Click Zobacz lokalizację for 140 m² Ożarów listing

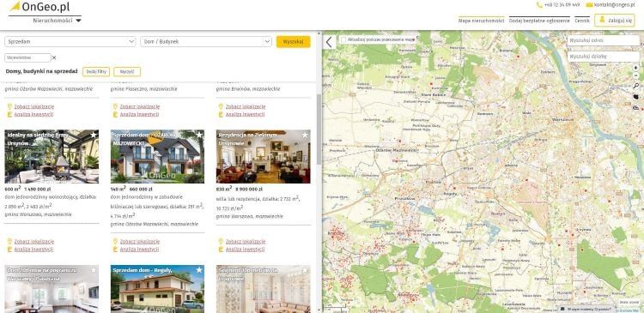tap(140, 242)
